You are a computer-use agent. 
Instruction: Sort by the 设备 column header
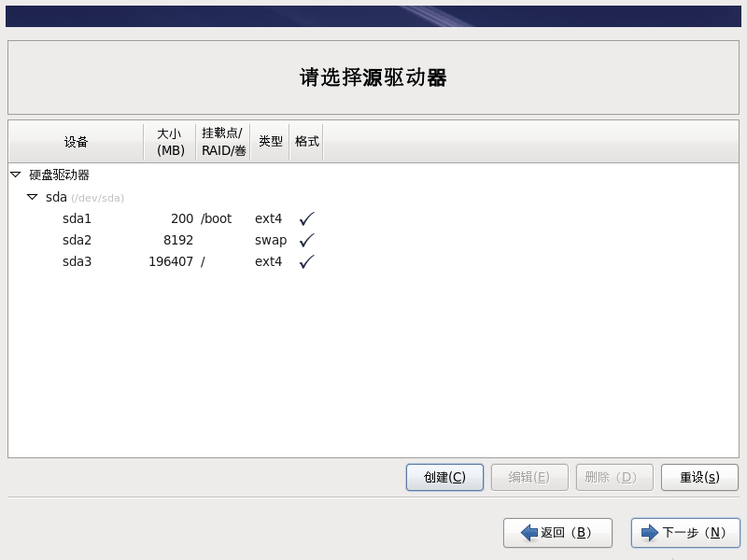click(x=77, y=142)
